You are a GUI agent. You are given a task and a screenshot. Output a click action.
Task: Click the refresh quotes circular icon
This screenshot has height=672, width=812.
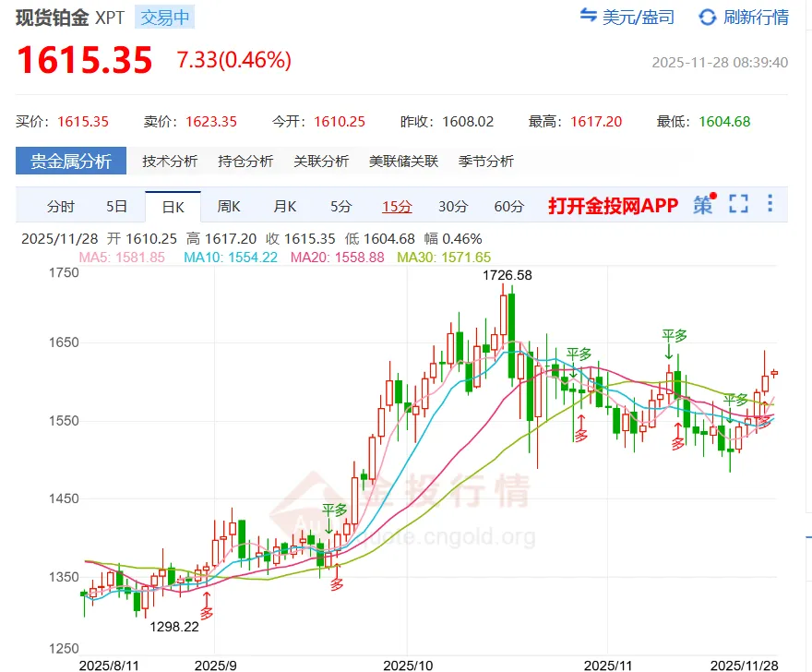pyautogui.click(x=708, y=18)
